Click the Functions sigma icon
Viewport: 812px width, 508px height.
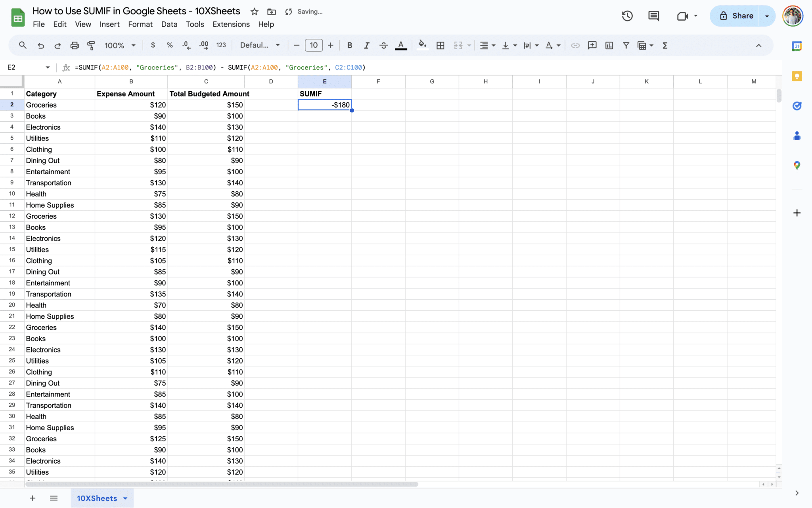(665, 45)
